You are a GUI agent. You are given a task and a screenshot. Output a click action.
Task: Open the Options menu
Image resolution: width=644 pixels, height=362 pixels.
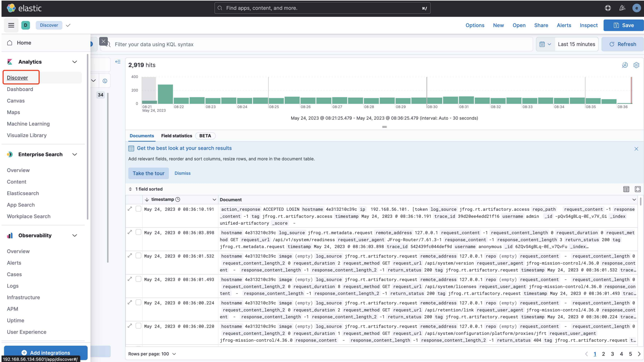(475, 25)
